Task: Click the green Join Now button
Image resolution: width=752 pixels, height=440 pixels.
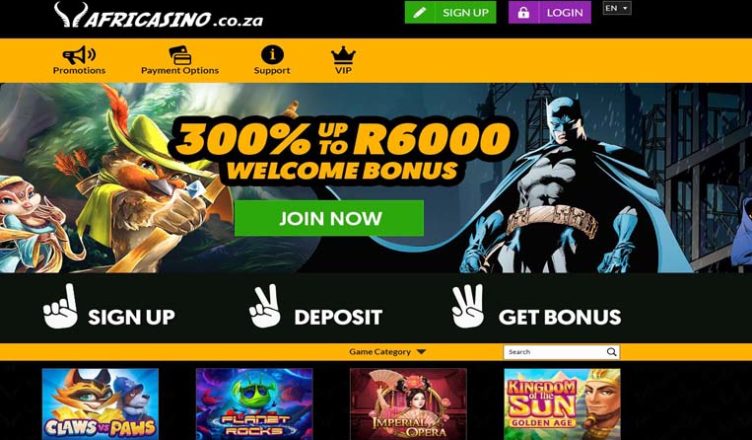Action: tap(329, 218)
